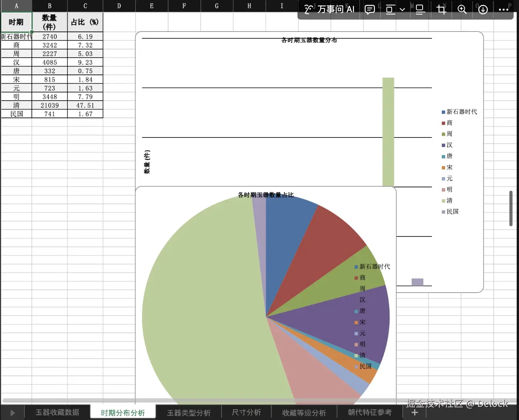Open the 朝代特征参考 sheet tab
Image resolution: width=519 pixels, height=420 pixels.
pyautogui.click(x=370, y=412)
